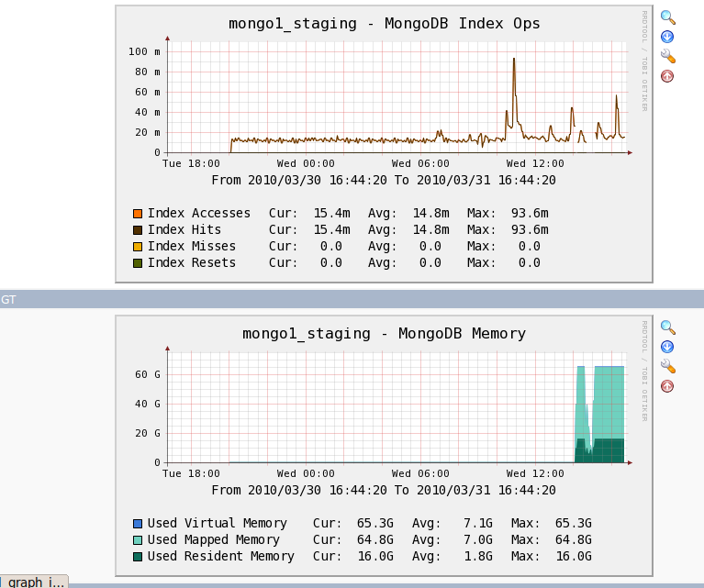The image size is (704, 588).
Task: Click Used Virtual Memory avg value 7.1G
Action: (478, 524)
